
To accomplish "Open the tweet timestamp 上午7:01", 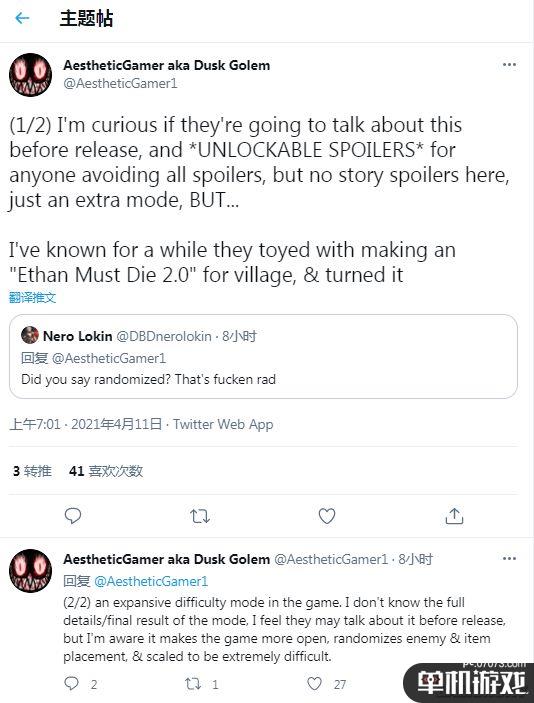I will point(35,424).
